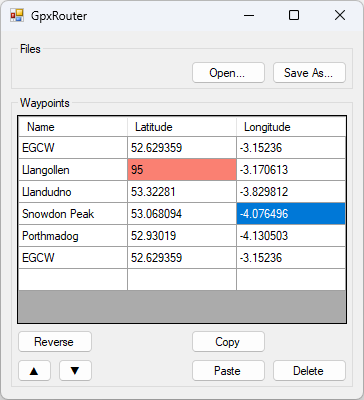
Task: Select the Llandudno name cell
Action: click(73, 192)
